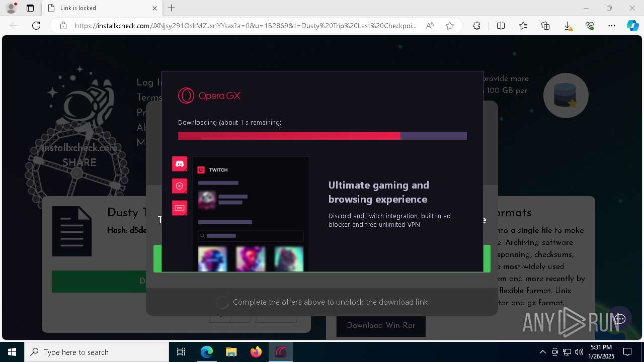Viewport: 644px width, 362px height.
Task: Click the Opera GX download progress bar
Action: coord(323,136)
